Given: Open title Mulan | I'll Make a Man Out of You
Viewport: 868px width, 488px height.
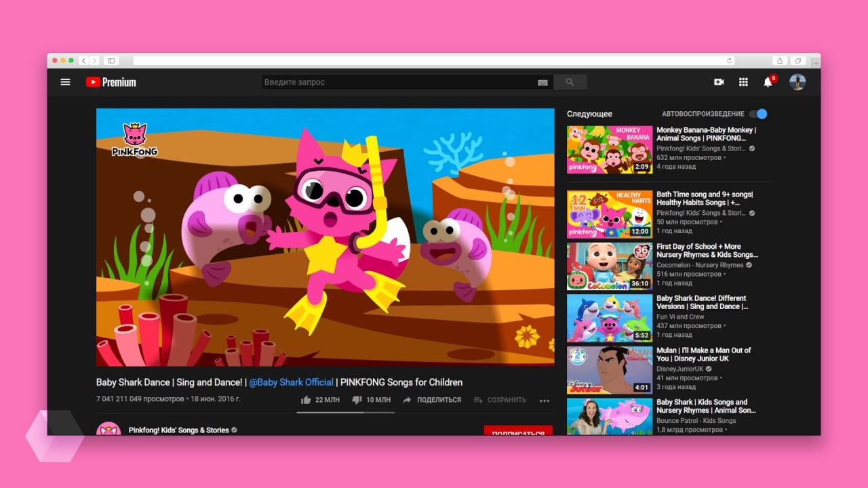Looking at the screenshot, I should pyautogui.click(x=704, y=354).
